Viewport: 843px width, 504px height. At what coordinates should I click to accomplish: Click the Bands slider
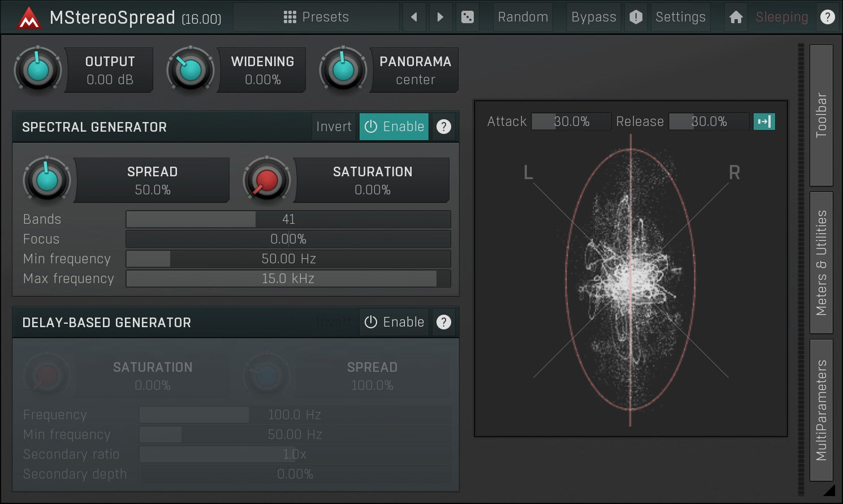click(288, 219)
